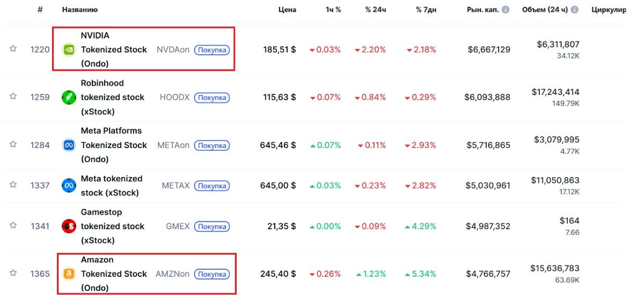Click Покупка button for METAon

[212, 145]
